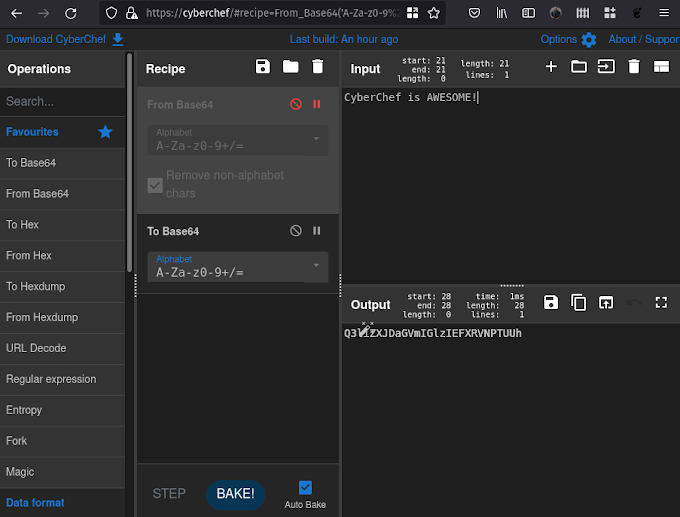Select the To Hex operation

coord(62,225)
